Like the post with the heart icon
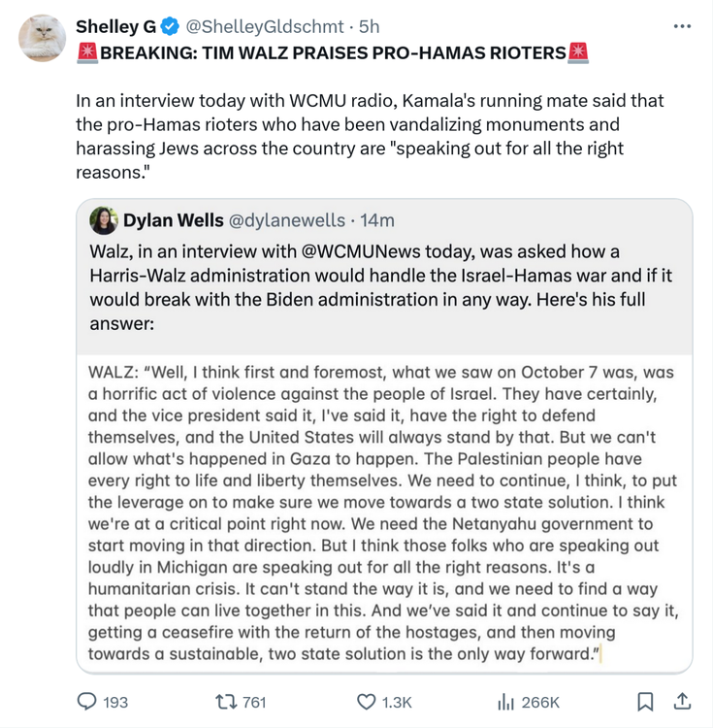 point(366,702)
